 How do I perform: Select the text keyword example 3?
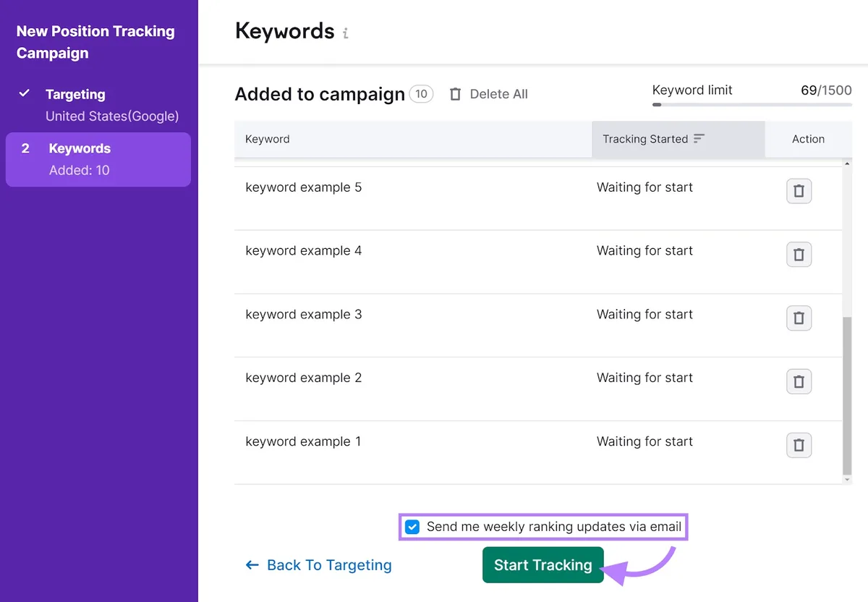(x=304, y=315)
